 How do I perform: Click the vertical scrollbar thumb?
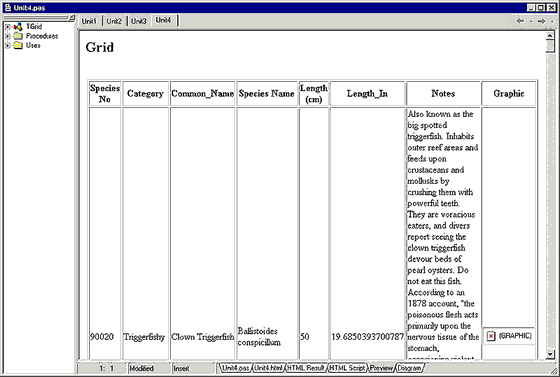pos(550,46)
